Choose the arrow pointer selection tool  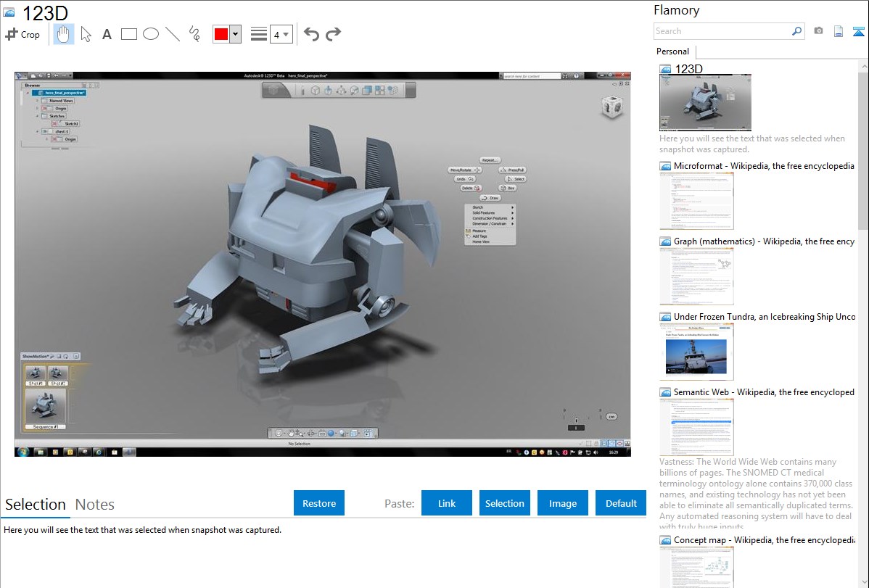coord(86,34)
